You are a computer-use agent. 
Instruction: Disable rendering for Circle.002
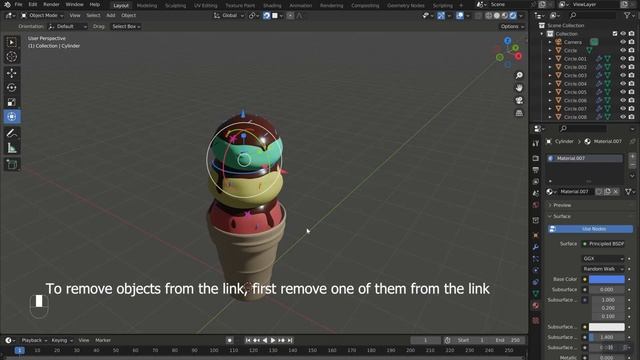[x=631, y=67]
